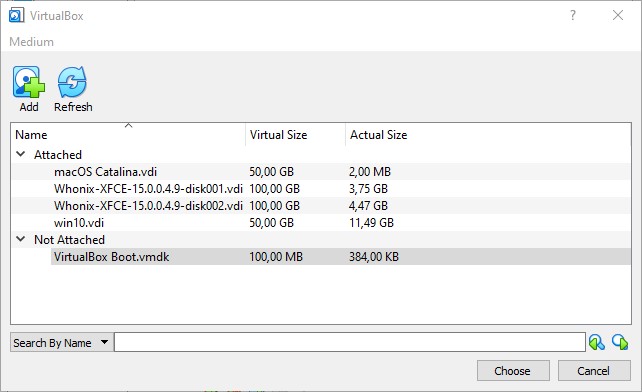Sort by the Name column header

pos(128,134)
